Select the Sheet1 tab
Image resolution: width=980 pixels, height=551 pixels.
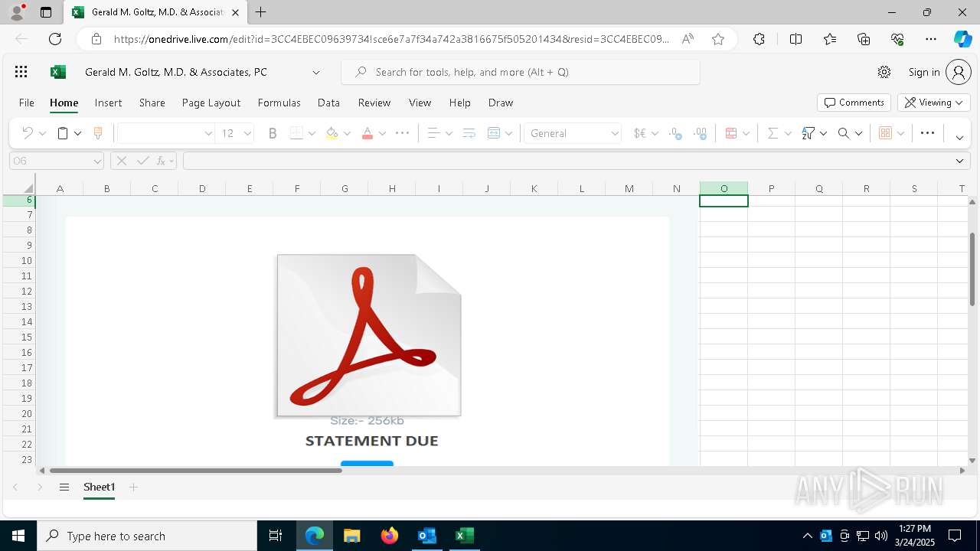click(x=99, y=487)
